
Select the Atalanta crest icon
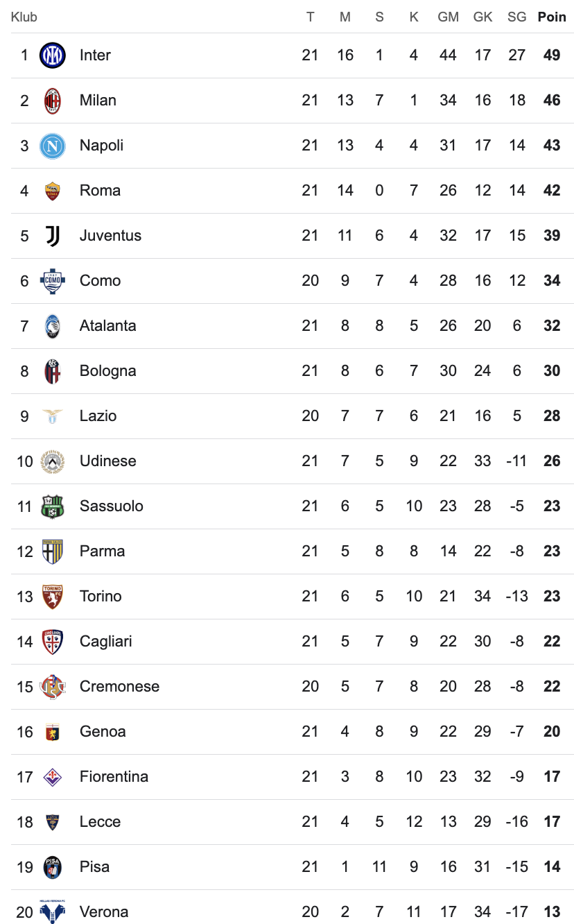click(53, 326)
